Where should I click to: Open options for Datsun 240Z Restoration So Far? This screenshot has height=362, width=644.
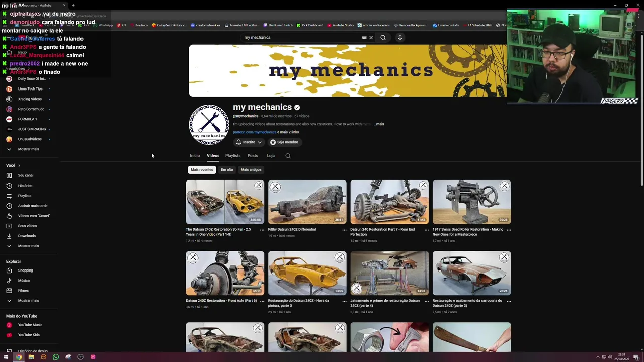click(262, 230)
